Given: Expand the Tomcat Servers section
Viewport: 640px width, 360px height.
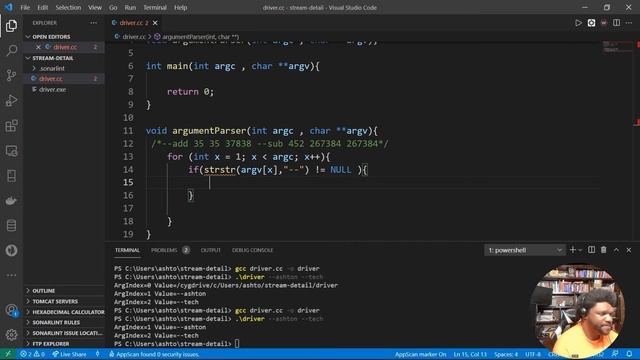Looking at the screenshot, I should pos(55,301).
